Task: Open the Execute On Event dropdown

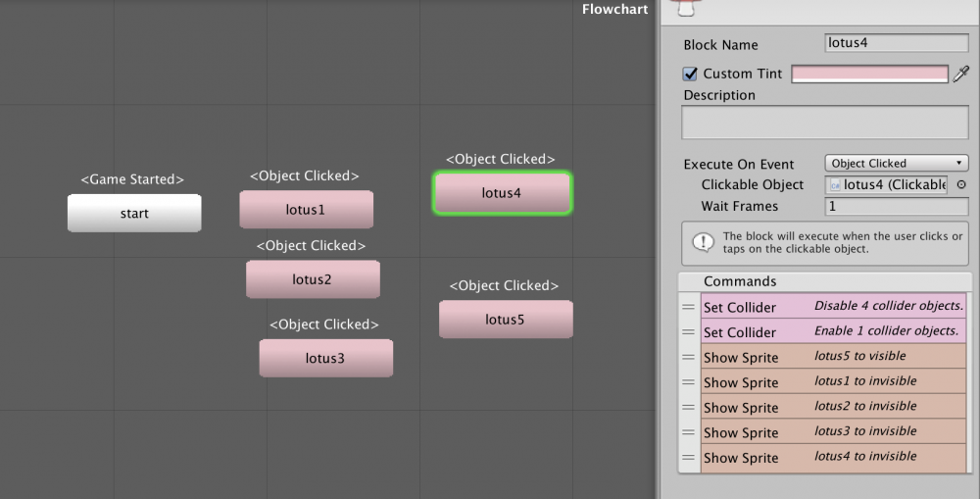Action: pos(897,163)
